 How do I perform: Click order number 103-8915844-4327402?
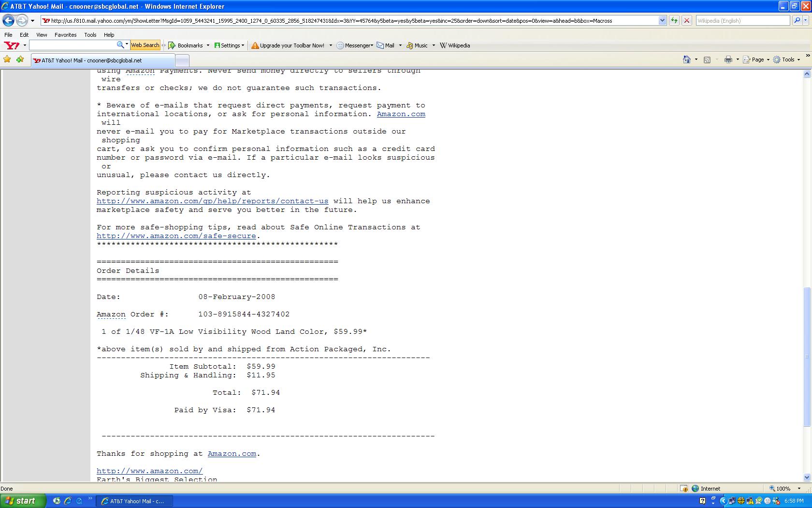pos(244,314)
